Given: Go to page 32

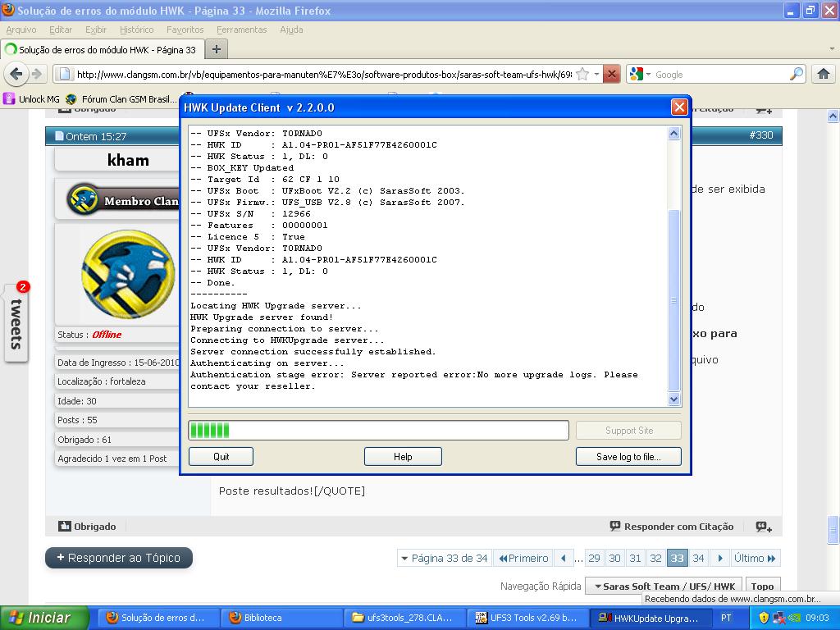Looking at the screenshot, I should pyautogui.click(x=655, y=558).
